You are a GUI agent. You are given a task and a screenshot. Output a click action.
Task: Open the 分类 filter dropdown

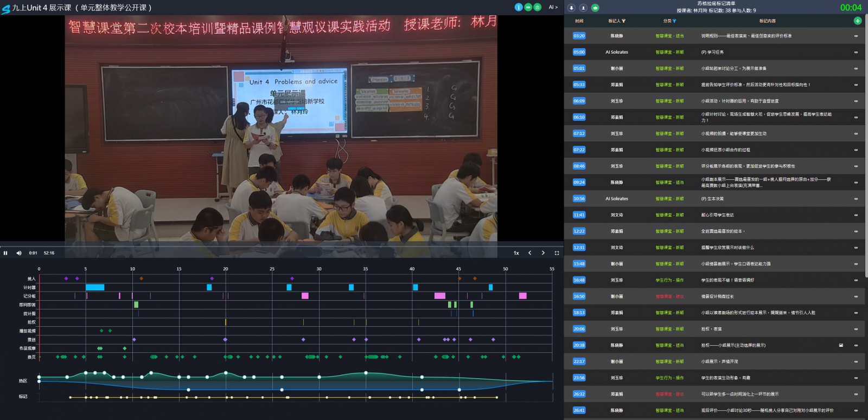pyautogui.click(x=674, y=21)
